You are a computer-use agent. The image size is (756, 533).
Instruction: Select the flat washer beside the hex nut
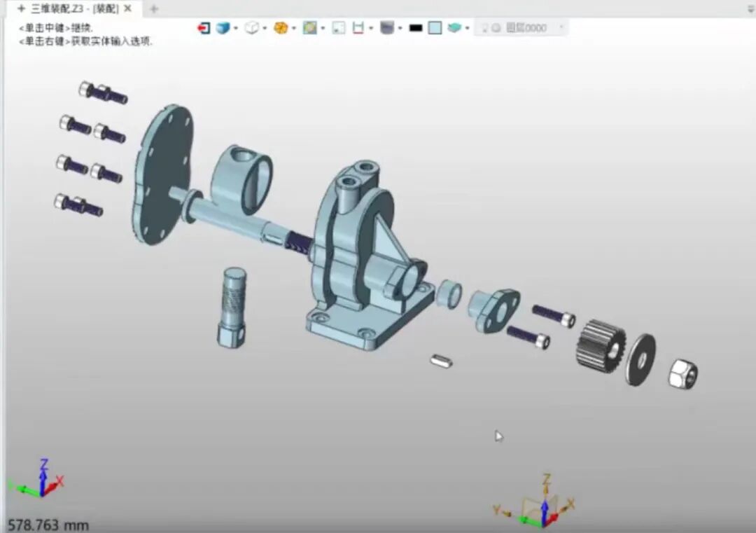[x=640, y=359]
